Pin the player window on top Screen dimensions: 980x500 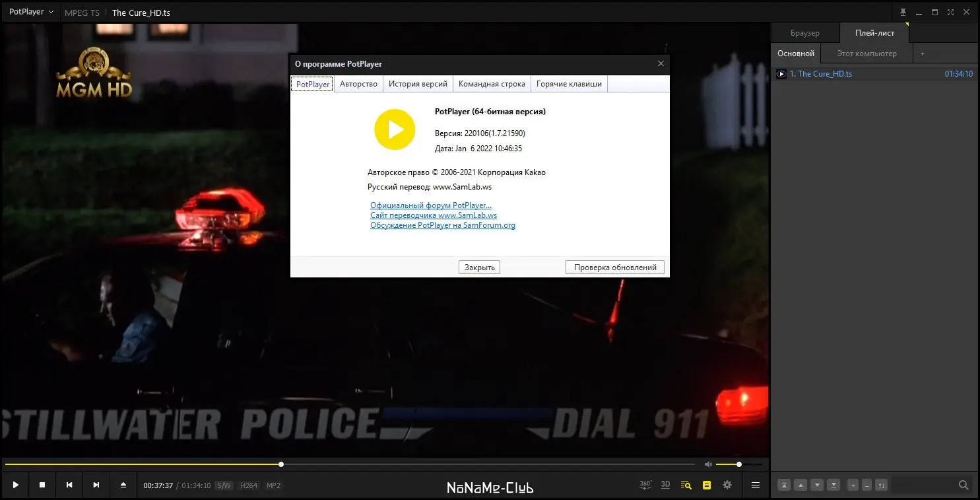click(903, 13)
